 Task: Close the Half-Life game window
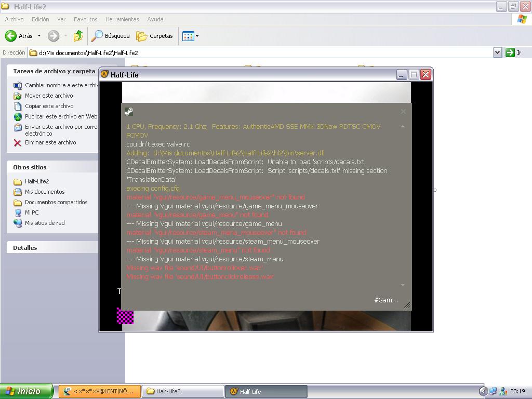pyautogui.click(x=426, y=75)
